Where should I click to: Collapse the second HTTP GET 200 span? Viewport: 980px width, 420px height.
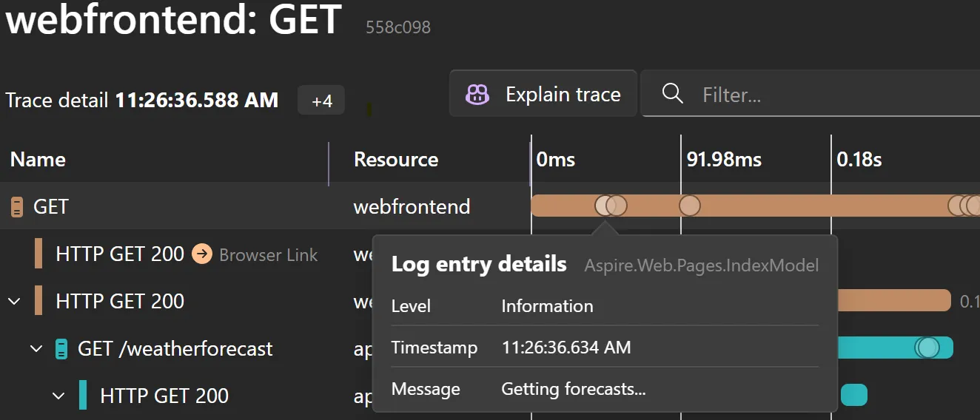(13, 301)
